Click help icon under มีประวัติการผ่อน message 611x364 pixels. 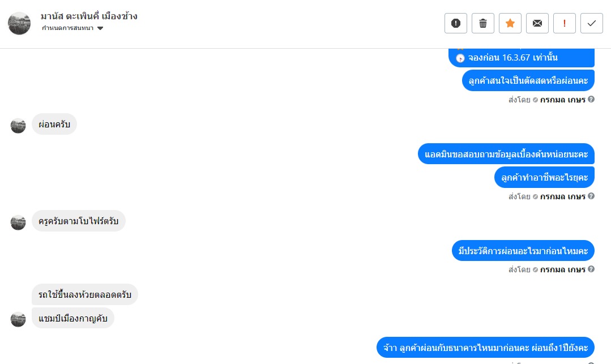pyautogui.click(x=591, y=269)
